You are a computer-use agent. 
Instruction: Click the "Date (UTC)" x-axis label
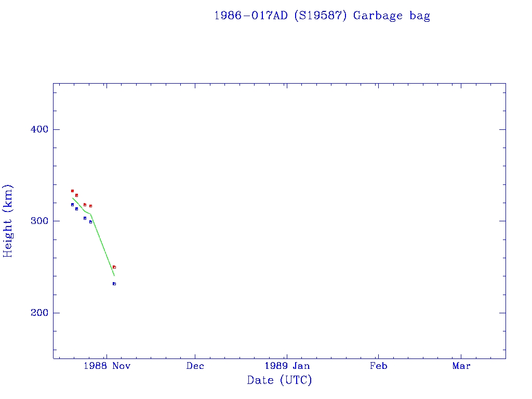280,380
